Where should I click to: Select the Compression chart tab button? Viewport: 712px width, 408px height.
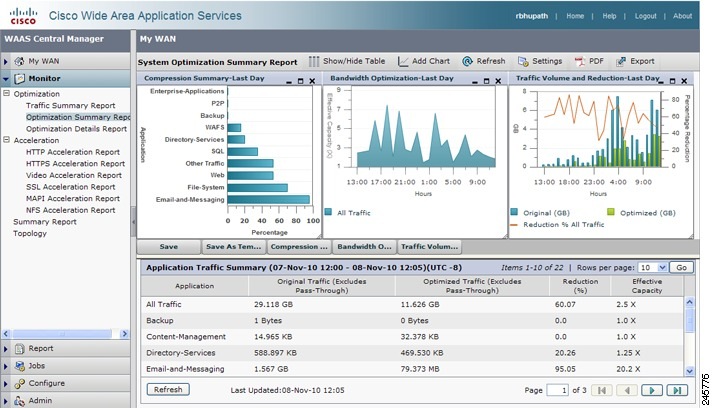click(298, 247)
